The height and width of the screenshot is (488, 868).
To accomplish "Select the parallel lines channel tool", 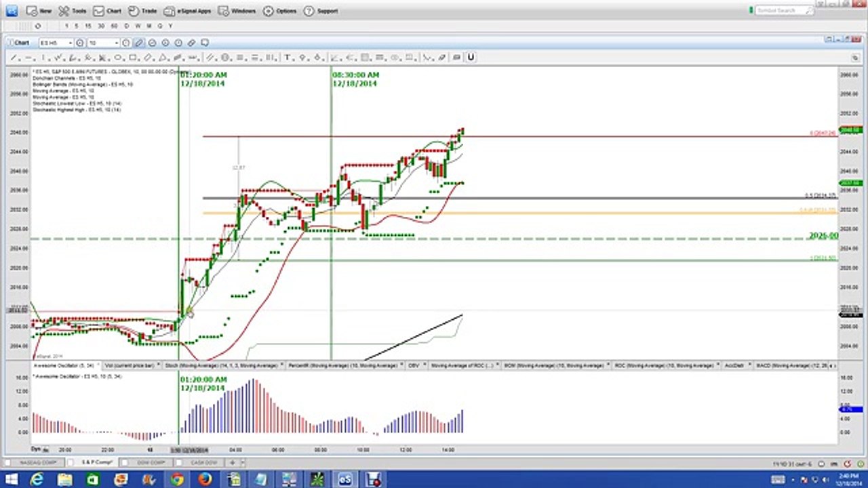I will [210, 58].
